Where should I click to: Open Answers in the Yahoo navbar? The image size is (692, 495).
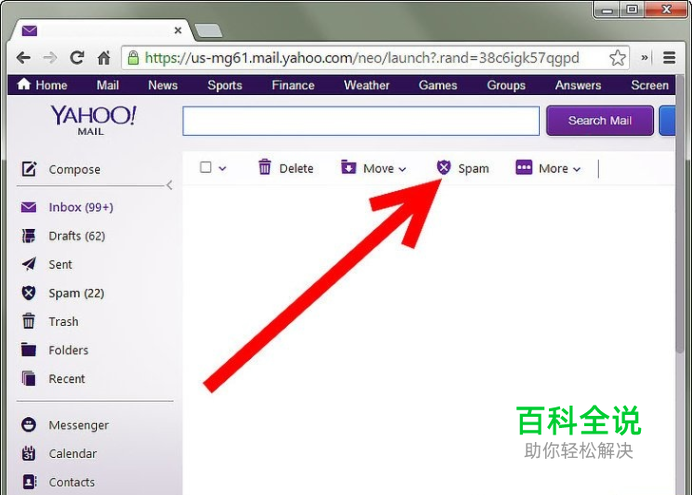[578, 85]
